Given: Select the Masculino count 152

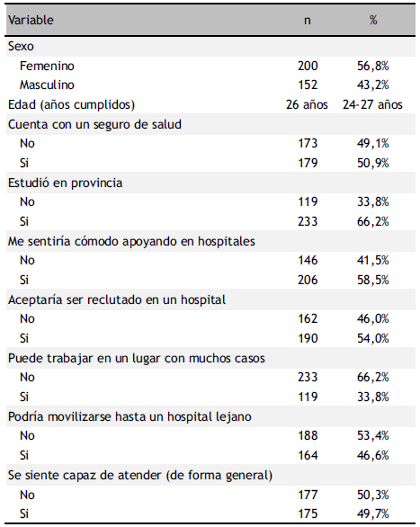Looking at the screenshot, I should point(308,85).
